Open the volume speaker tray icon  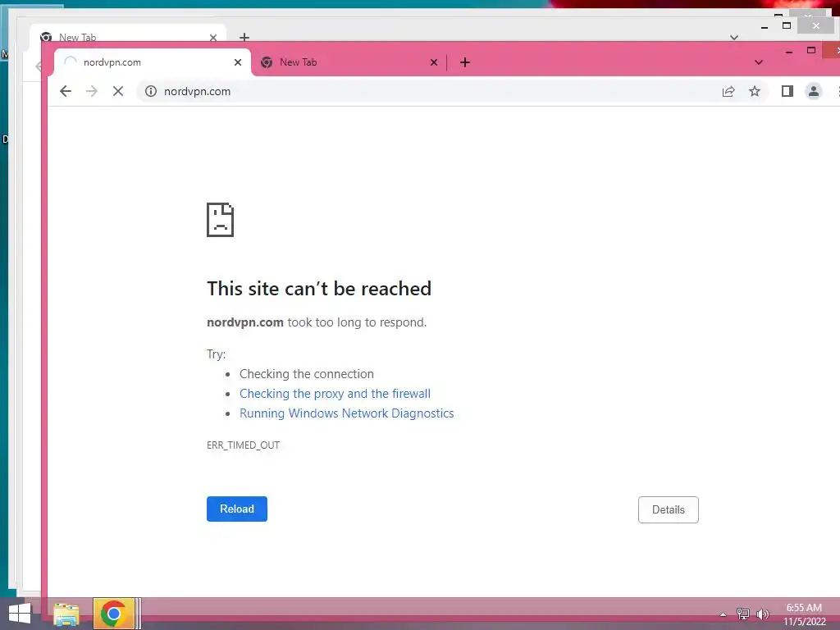coord(762,614)
